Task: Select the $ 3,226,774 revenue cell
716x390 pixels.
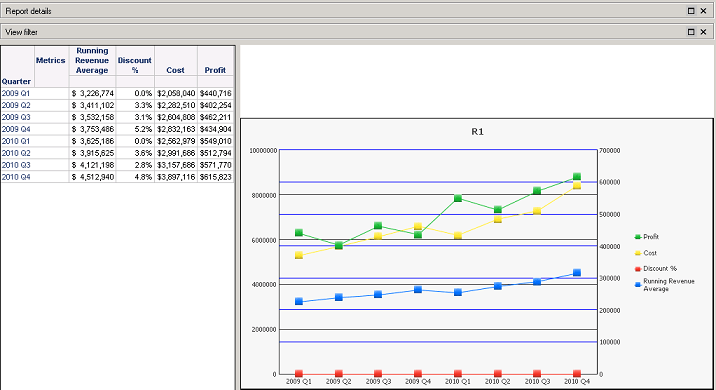Action: point(93,93)
